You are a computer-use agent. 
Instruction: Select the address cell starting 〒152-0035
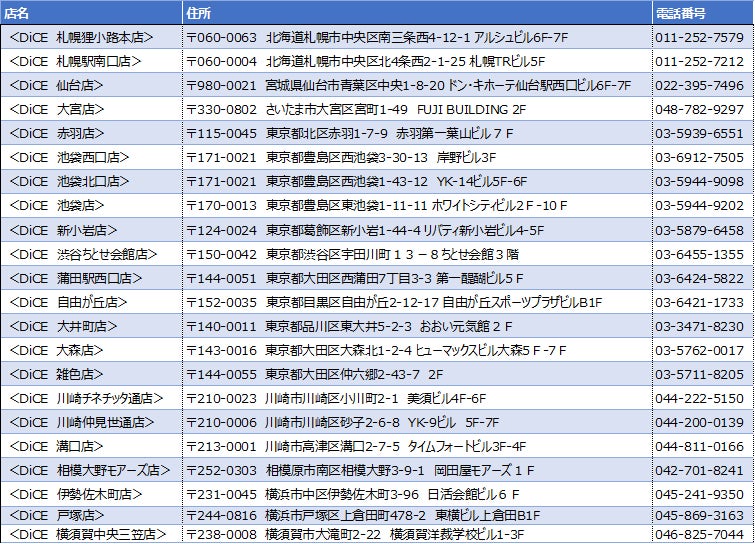(417, 302)
